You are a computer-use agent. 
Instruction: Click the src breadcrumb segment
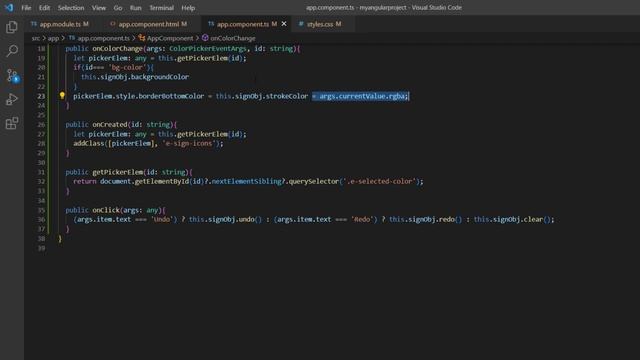coord(36,38)
